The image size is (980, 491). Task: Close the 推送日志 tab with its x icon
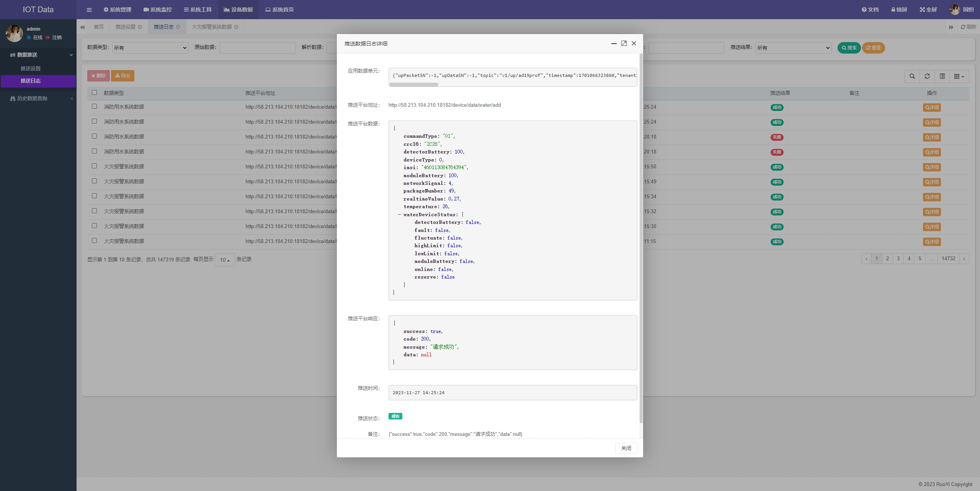tap(178, 27)
